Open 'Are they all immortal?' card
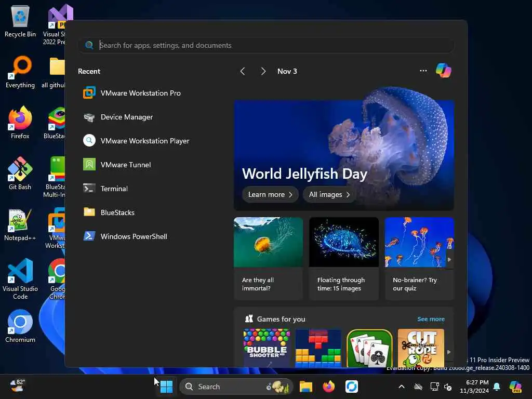Image resolution: width=532 pixels, height=399 pixels. point(268,259)
